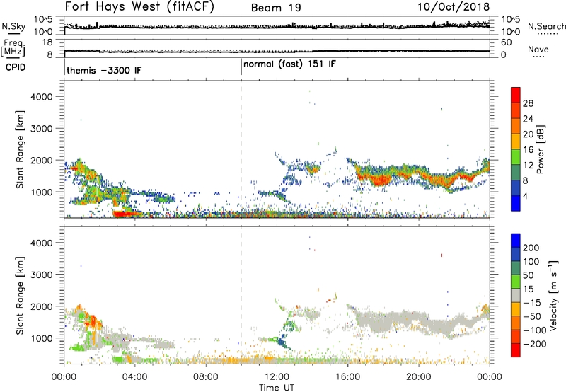
Task: Click the '04:00' time axis label
Action: [x=135, y=377]
